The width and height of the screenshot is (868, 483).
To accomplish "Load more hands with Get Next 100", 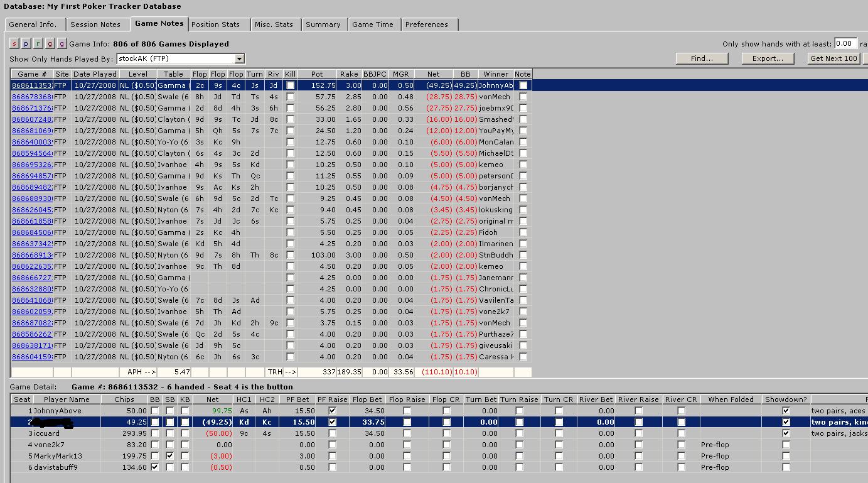I will point(833,58).
